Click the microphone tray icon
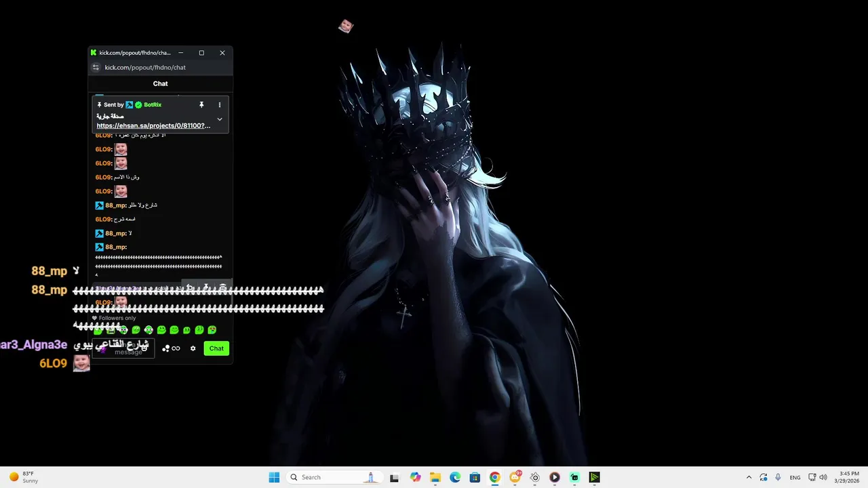 point(778,477)
